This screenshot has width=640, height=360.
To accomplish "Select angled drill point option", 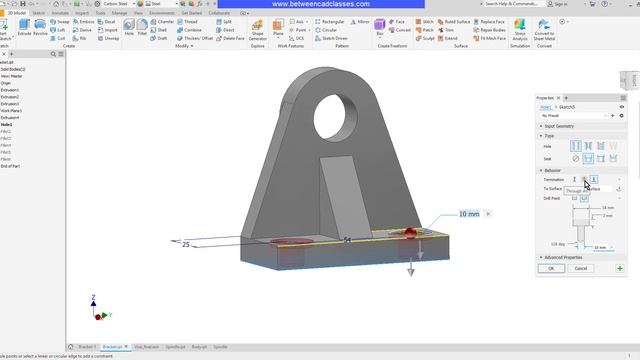I will pos(584,198).
